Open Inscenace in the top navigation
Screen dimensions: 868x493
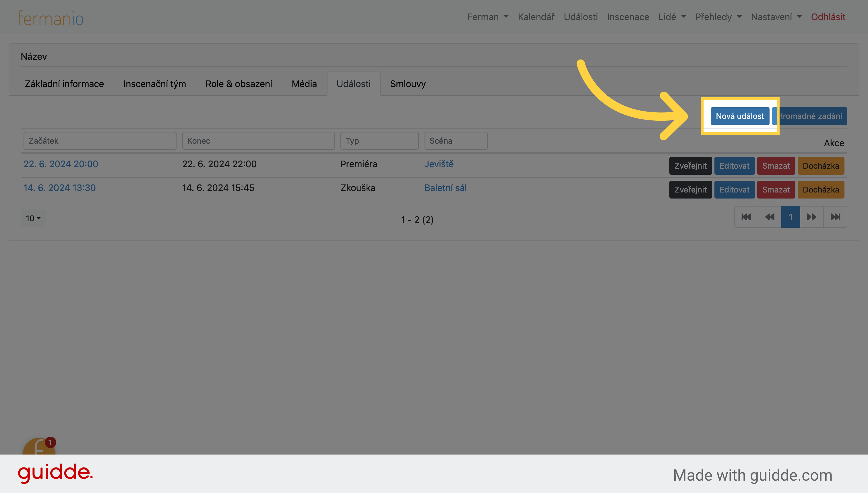628,17
